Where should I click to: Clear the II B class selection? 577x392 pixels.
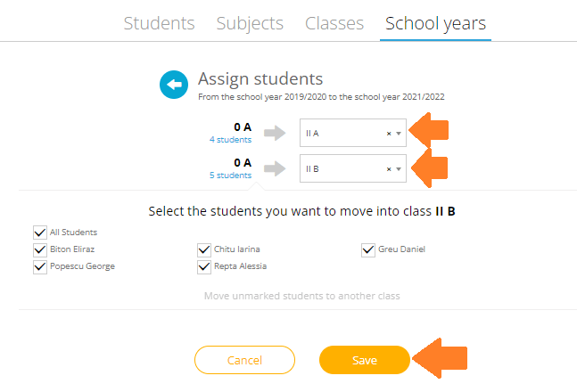tap(389, 169)
